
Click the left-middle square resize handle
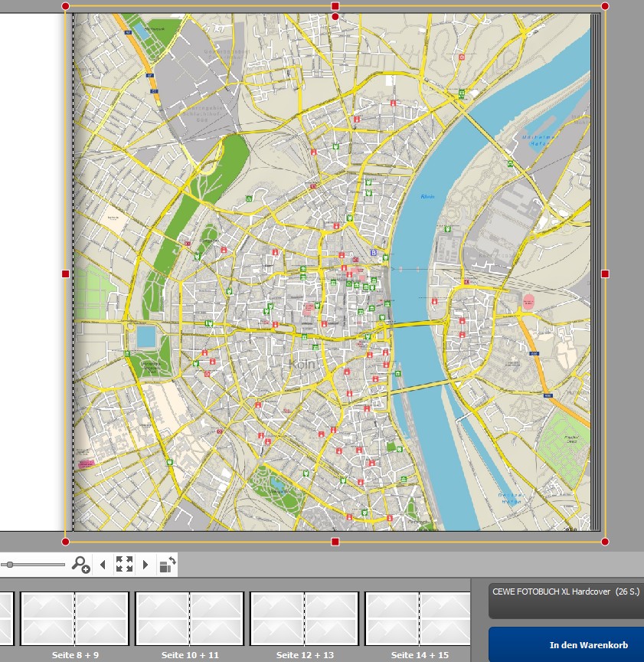(65, 274)
